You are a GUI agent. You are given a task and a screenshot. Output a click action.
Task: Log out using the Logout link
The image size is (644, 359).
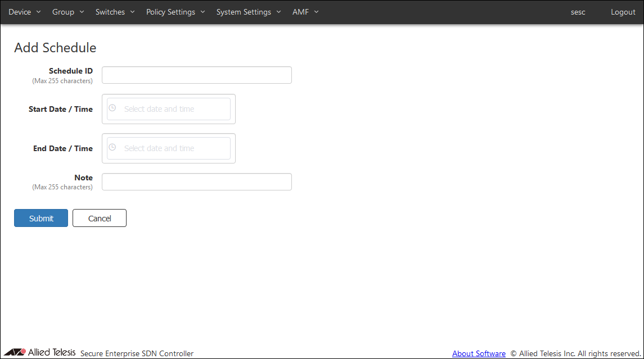coord(623,12)
